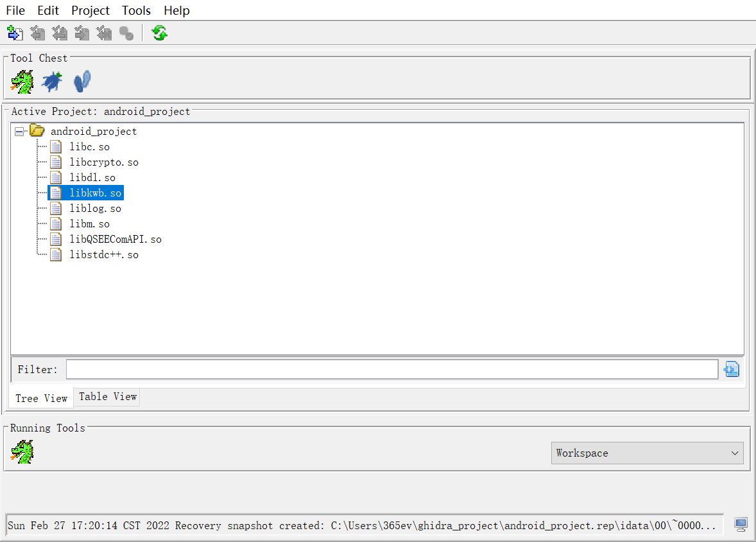The height and width of the screenshot is (542, 756).
Task: Click the Check In file toolbar icon
Action: tap(82, 33)
